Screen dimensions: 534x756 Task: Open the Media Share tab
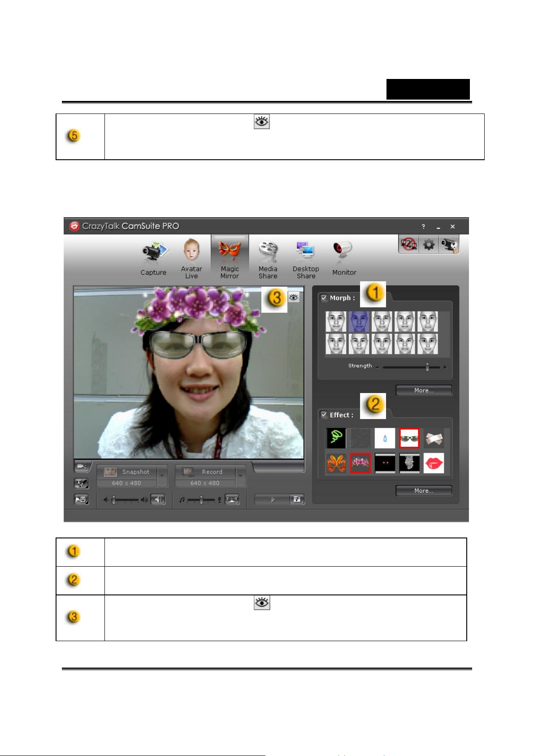click(268, 259)
